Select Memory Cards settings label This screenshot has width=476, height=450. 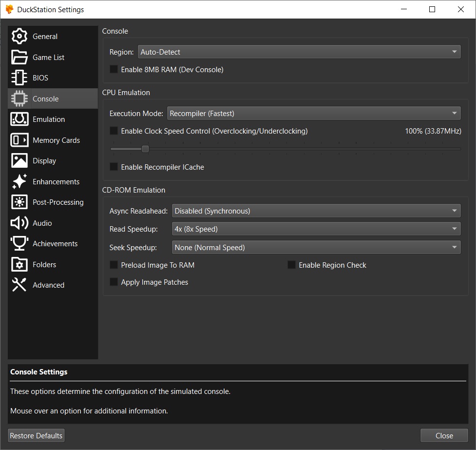tap(56, 140)
